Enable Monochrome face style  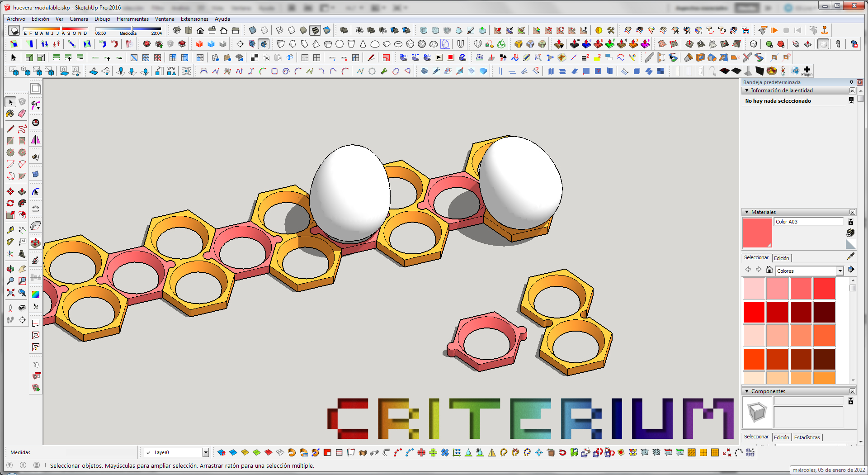[x=327, y=31]
